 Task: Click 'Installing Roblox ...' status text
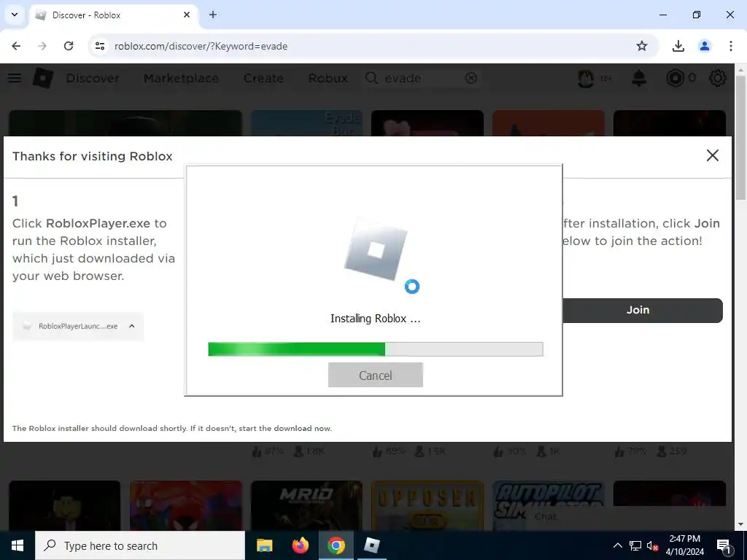tap(376, 319)
